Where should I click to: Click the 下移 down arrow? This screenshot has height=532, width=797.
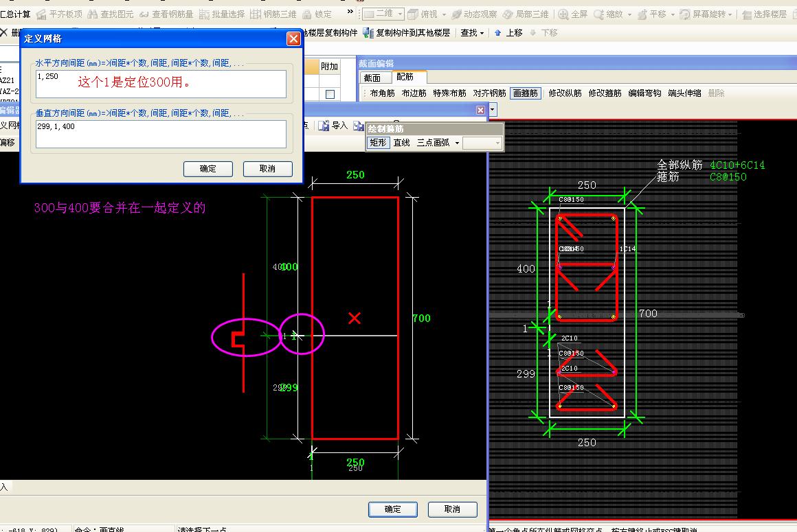coord(532,32)
